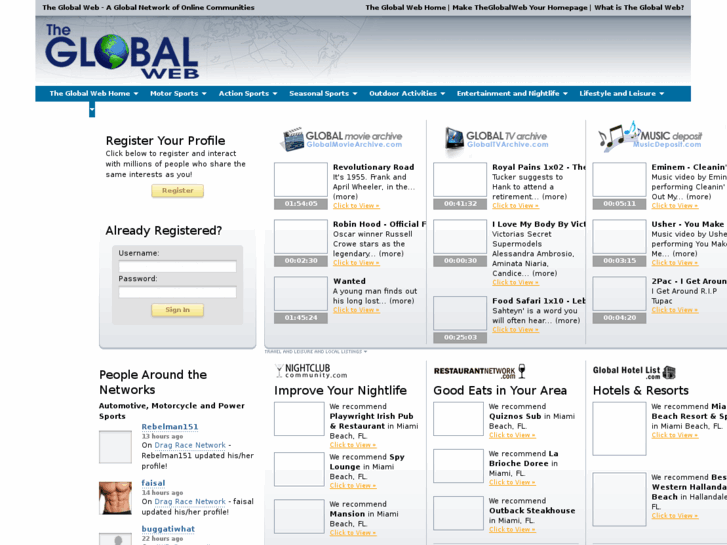The image size is (727, 545).
Task: Open Restaurant Network logo
Action: (480, 371)
